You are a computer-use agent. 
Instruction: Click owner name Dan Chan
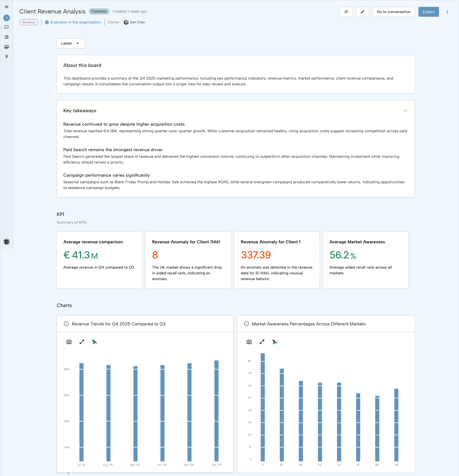(x=138, y=22)
